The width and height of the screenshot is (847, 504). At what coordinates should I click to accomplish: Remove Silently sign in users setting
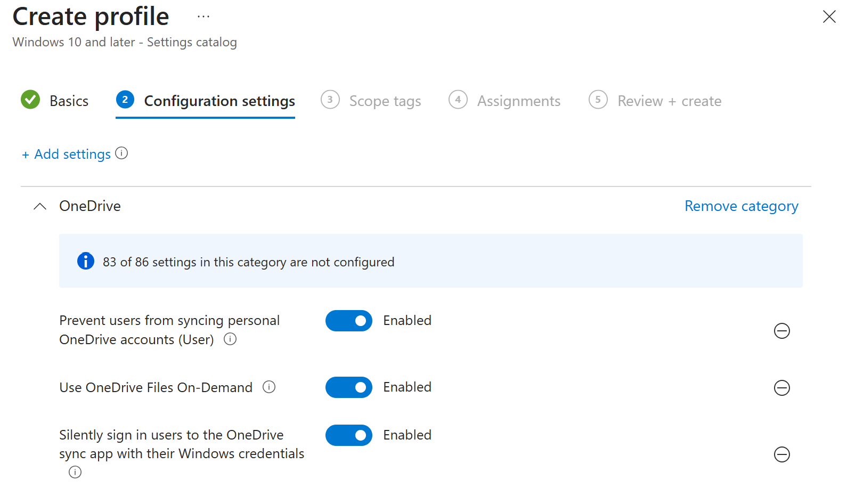coord(781,454)
